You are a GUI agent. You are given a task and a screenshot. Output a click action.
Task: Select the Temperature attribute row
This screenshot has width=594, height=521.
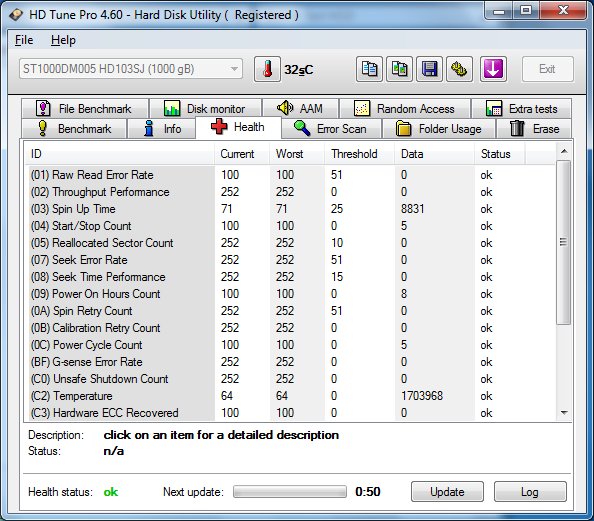pyautogui.click(x=290, y=396)
